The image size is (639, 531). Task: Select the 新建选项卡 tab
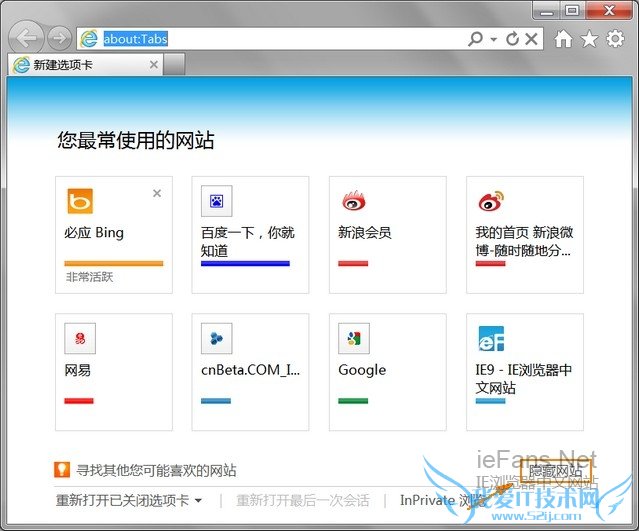click(86, 64)
